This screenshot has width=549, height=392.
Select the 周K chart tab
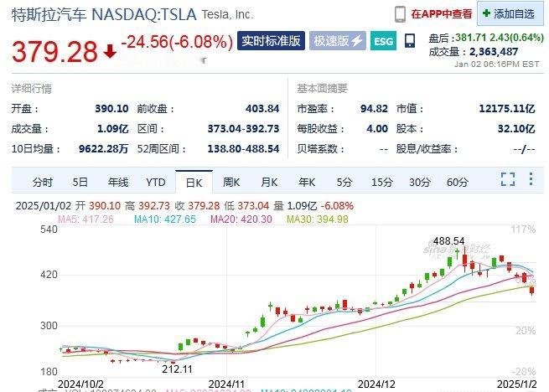coord(231,183)
